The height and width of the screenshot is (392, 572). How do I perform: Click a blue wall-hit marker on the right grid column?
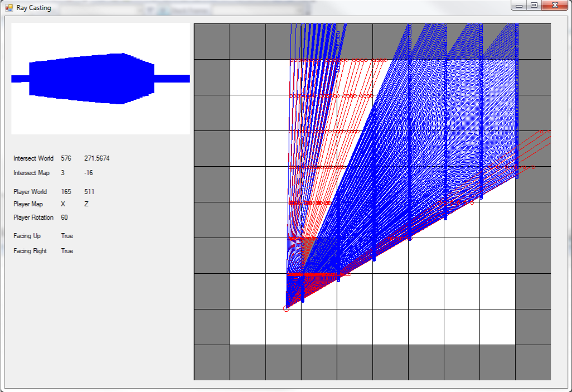point(481,198)
